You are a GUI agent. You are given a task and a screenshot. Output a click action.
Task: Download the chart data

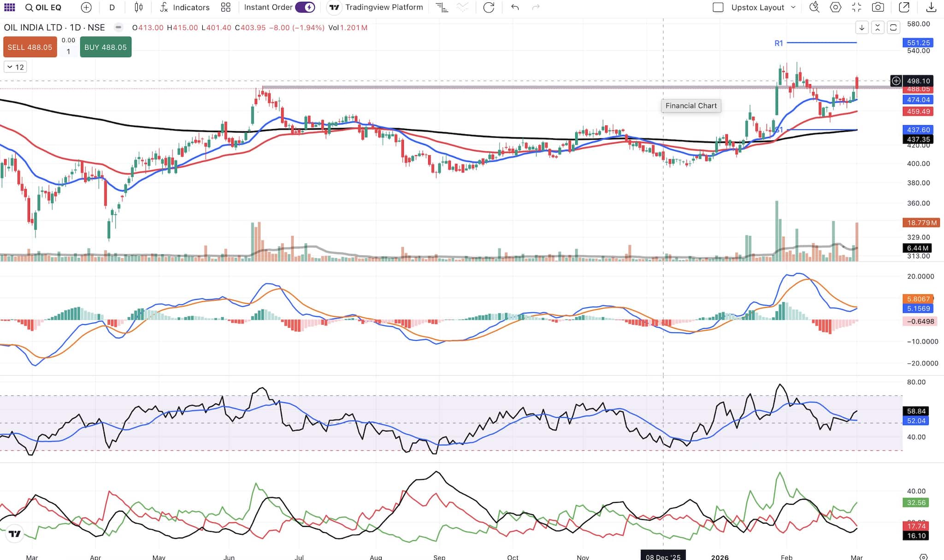click(931, 7)
